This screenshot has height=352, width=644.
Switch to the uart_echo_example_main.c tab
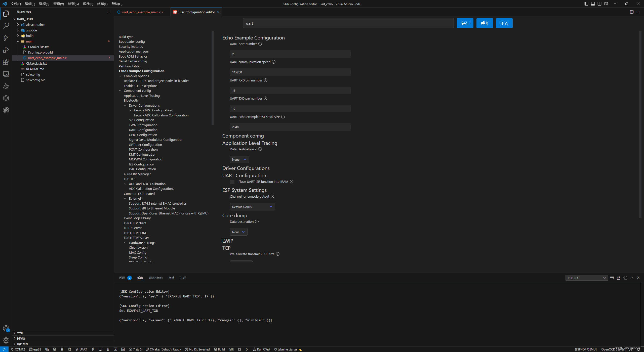point(142,12)
